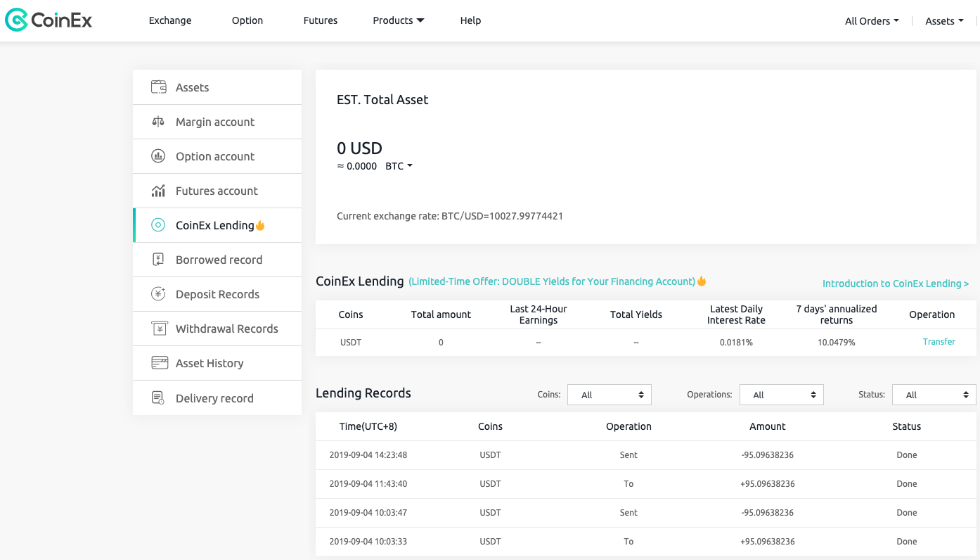The width and height of the screenshot is (980, 560).
Task: Open Introduction to CoinEx Lending link
Action: (896, 284)
